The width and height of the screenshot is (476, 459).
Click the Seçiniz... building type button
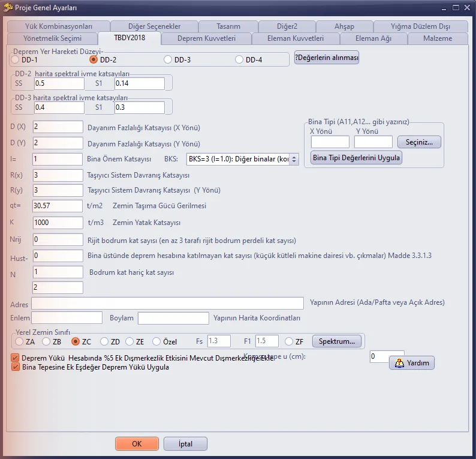click(x=419, y=142)
